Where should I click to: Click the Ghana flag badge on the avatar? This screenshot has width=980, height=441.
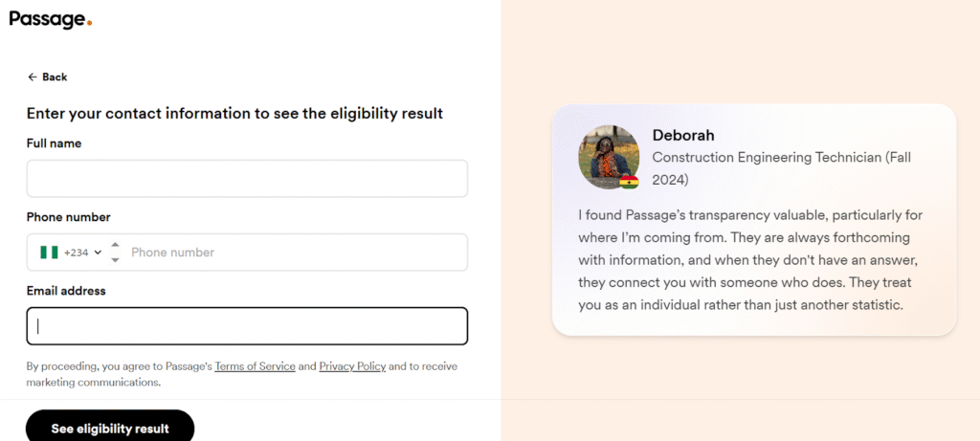629,182
